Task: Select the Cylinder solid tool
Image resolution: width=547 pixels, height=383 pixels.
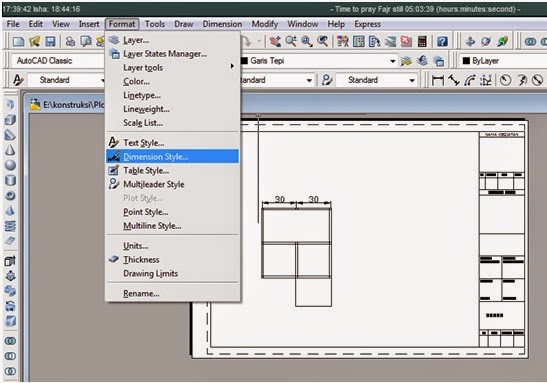Action: pos(10,180)
